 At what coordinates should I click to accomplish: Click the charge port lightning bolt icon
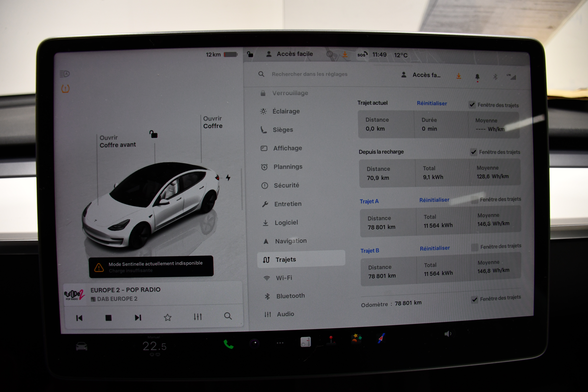click(x=228, y=178)
